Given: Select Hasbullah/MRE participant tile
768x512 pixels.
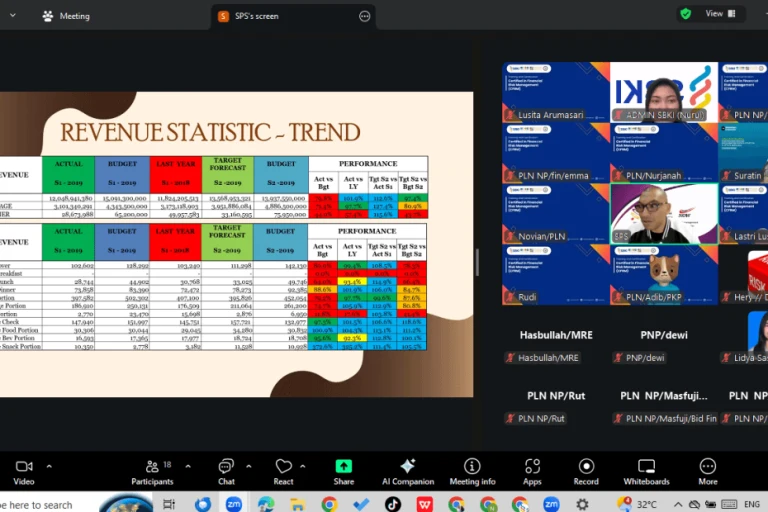Looking at the screenshot, I should [555, 335].
